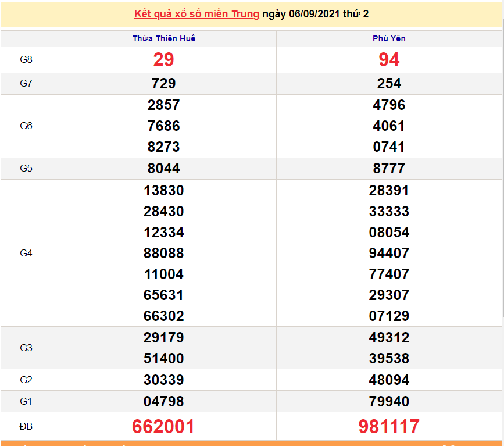Select the G3 number 51400
Screen dimensions: 504x446
pyautogui.click(x=163, y=358)
